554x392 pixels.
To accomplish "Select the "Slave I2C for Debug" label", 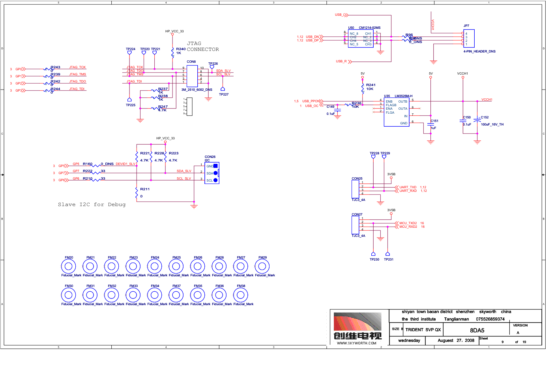I will [x=92, y=204].
